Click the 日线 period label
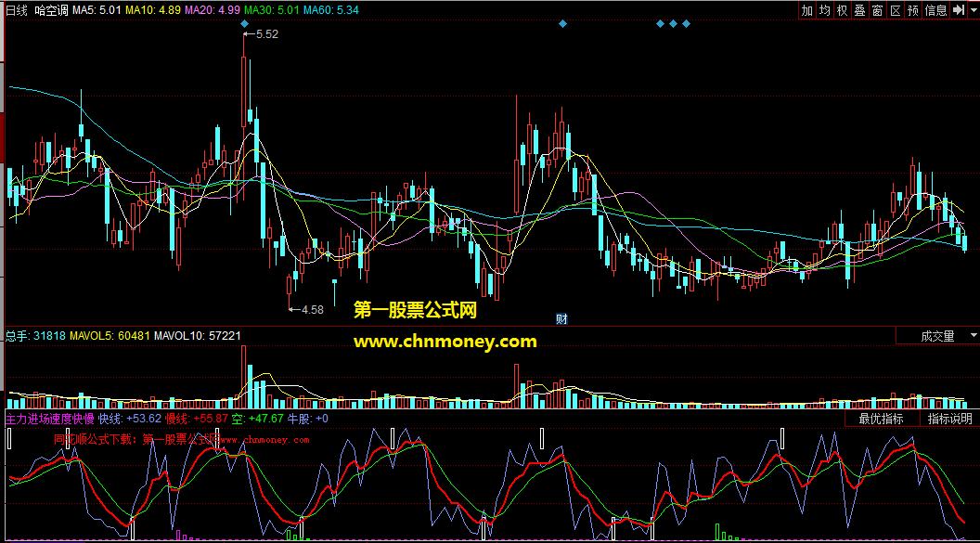The width and height of the screenshot is (980, 543). (17, 10)
